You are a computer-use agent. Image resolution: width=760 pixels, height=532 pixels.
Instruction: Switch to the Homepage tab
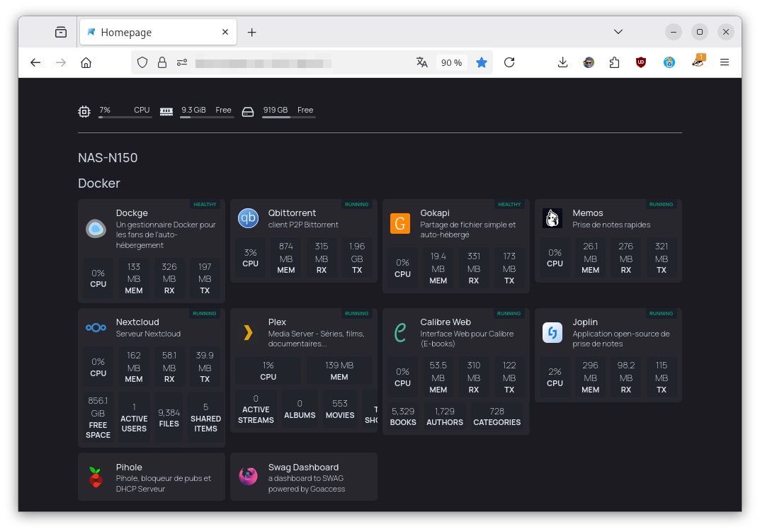coord(149,33)
